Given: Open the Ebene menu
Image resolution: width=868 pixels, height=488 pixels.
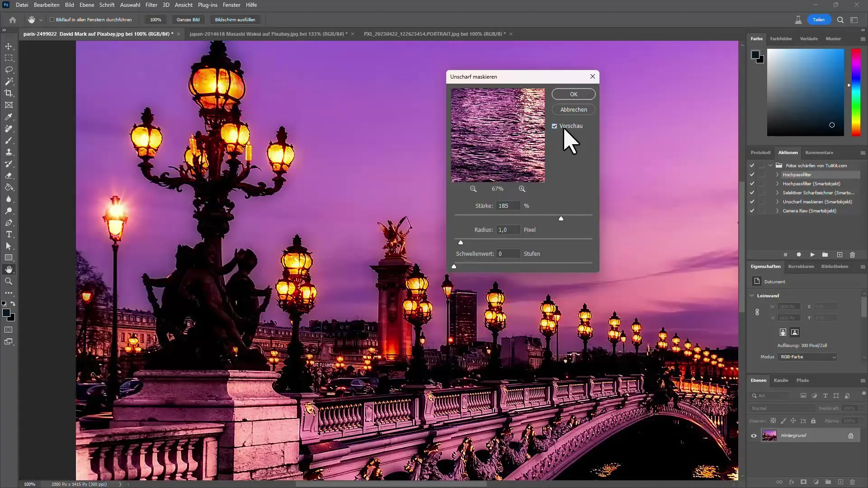Looking at the screenshot, I should coord(87,5).
